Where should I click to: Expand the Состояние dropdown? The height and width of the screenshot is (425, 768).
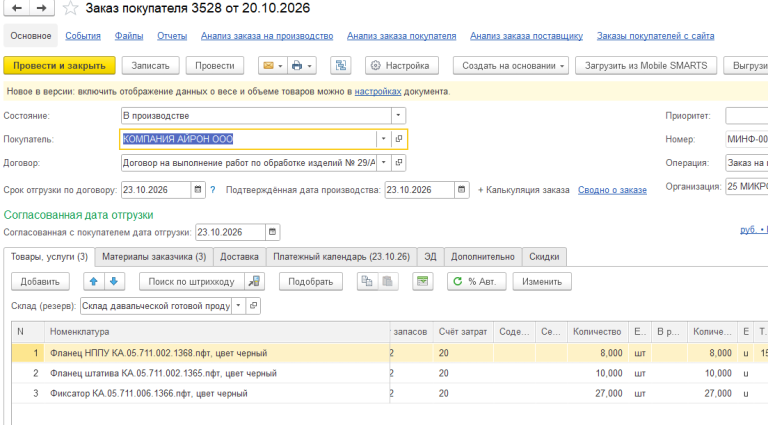[x=398, y=116]
